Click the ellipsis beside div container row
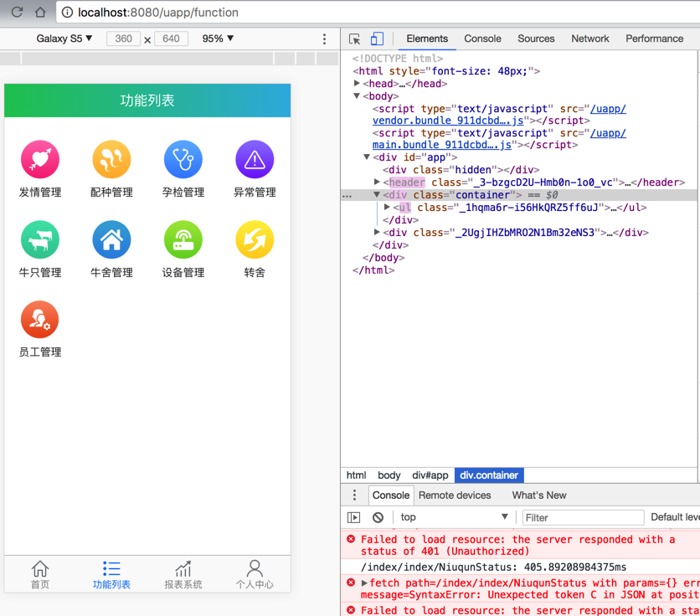This screenshot has height=616, width=700. pyautogui.click(x=347, y=196)
